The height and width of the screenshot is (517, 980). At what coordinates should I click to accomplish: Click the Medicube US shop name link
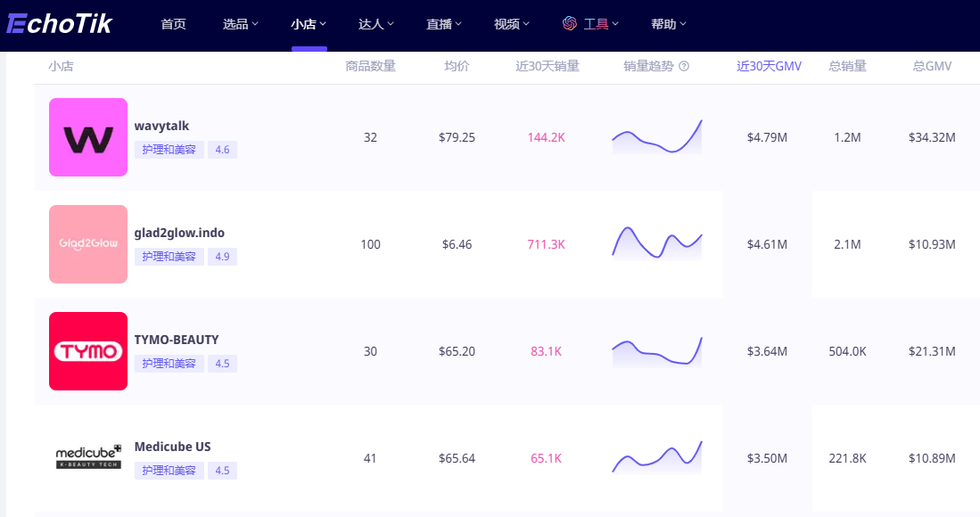click(x=172, y=447)
